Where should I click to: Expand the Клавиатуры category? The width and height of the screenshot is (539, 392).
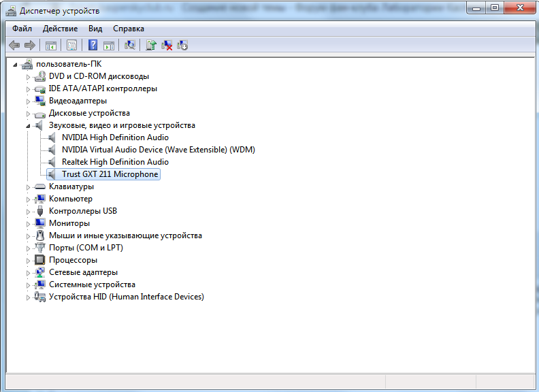coord(28,187)
